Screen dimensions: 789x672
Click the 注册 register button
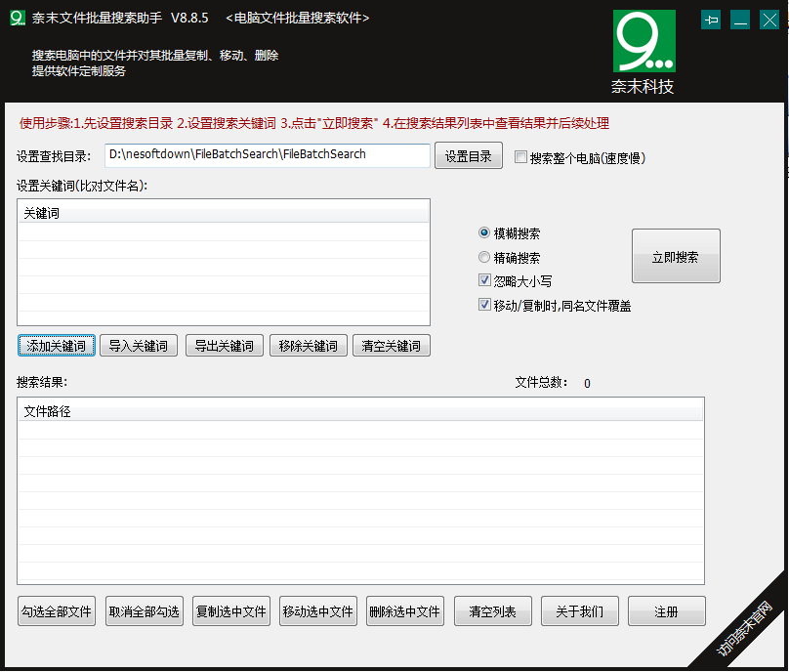(666, 610)
